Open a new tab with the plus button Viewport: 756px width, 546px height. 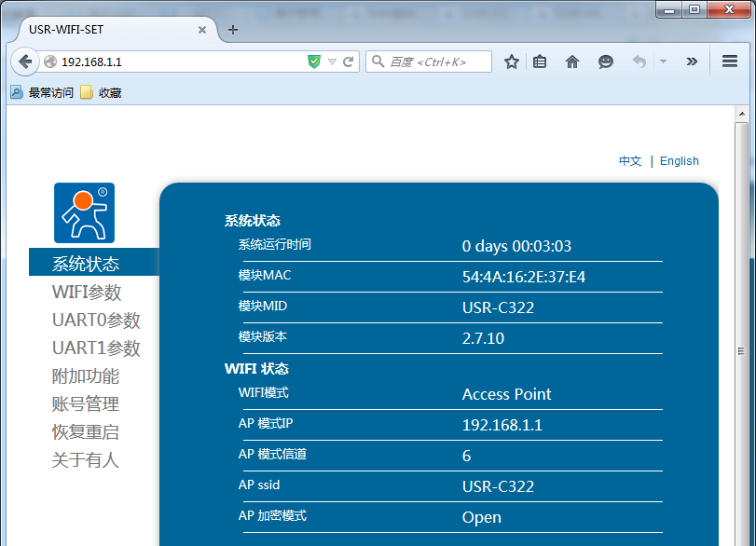coord(232,29)
